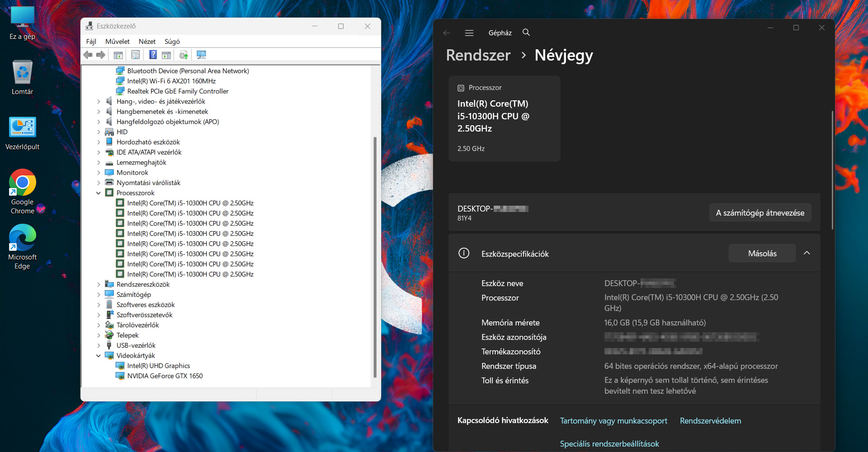Click the Gépház search magnifier icon

526,32
